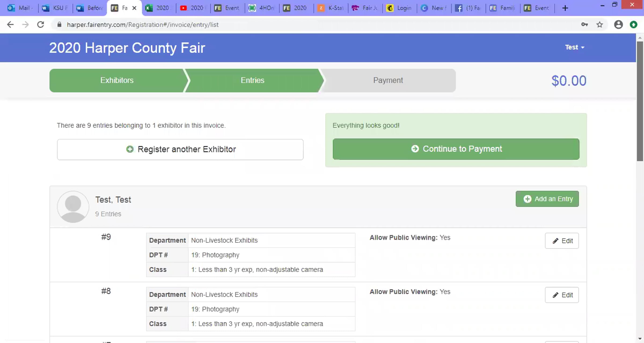The width and height of the screenshot is (644, 343).
Task: Click the exhibitor name Test, Test
Action: [x=113, y=200]
